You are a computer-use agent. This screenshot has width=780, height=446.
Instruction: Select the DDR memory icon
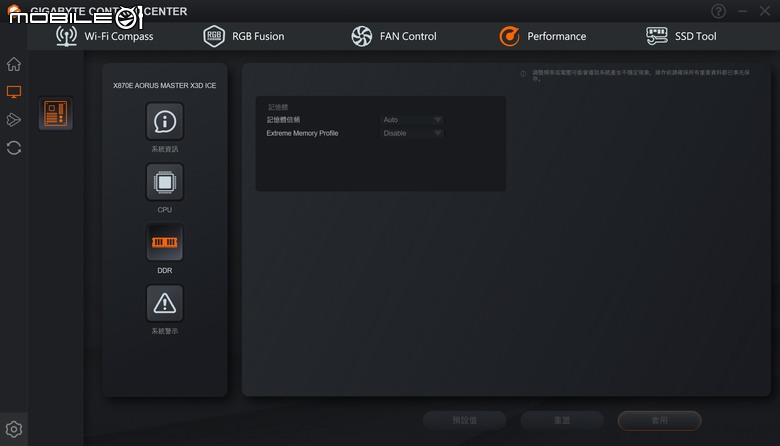(165, 243)
